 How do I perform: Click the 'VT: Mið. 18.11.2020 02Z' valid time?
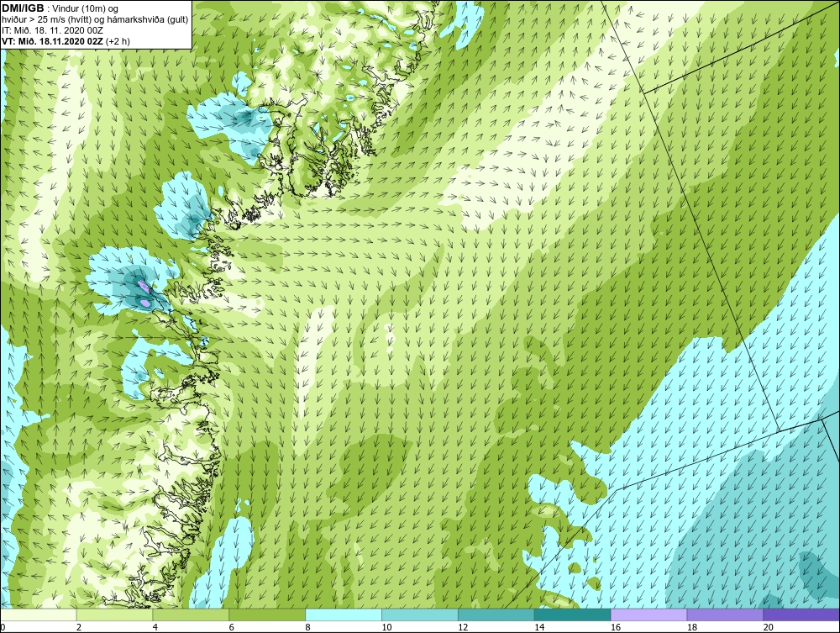(x=52, y=40)
